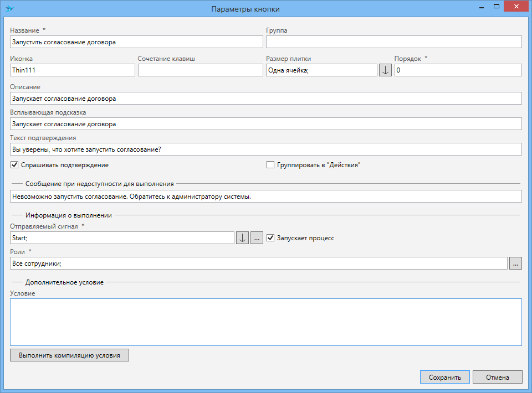The image size is (532, 393).
Task: Open roles selection ellipsis button
Action: 515,263
